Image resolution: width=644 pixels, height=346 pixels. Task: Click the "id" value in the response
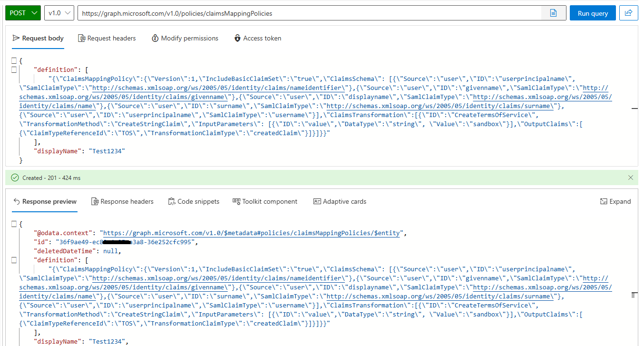126,242
